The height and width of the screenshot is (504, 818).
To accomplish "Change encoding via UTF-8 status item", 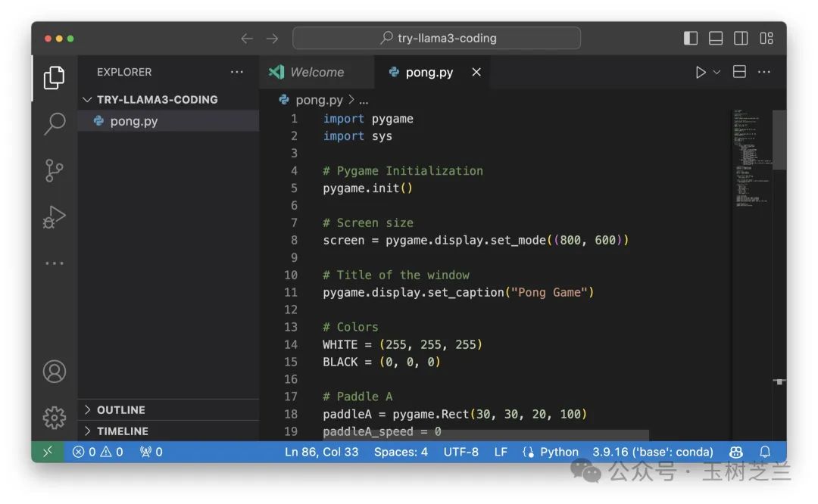I will pos(461,452).
